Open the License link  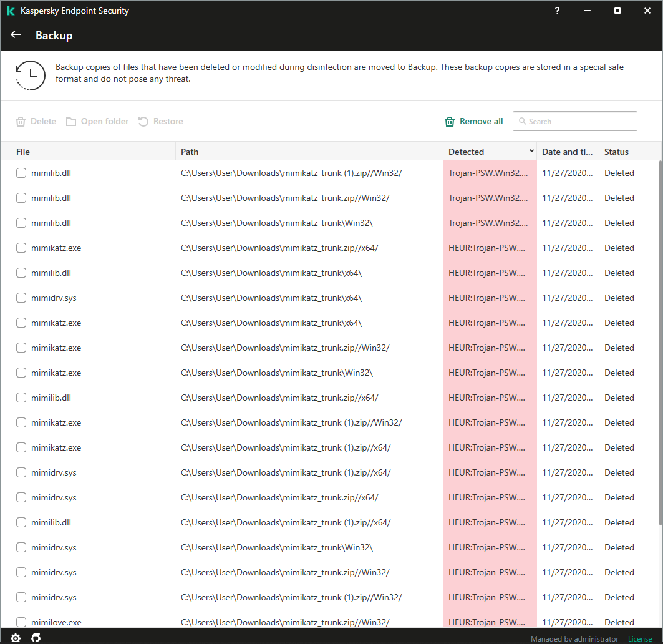[x=639, y=638]
